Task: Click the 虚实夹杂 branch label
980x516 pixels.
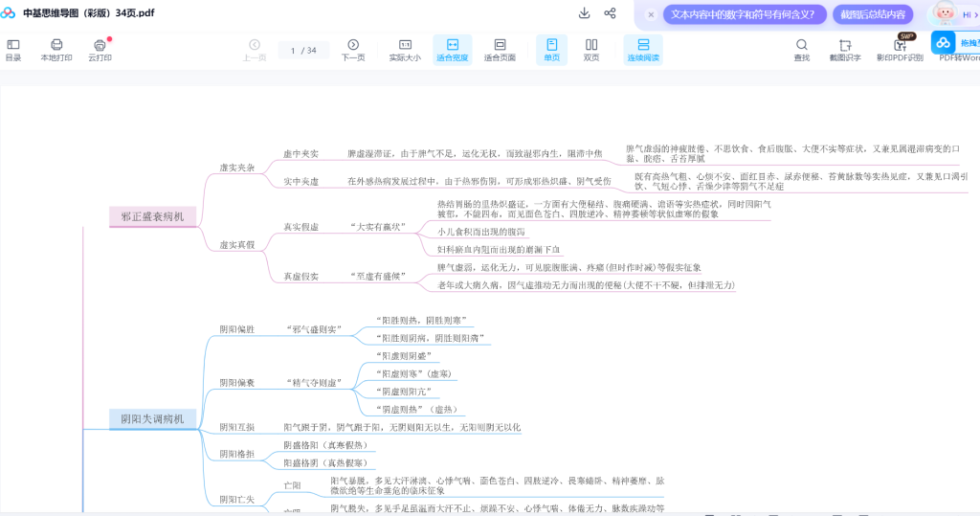Action: pos(237,168)
